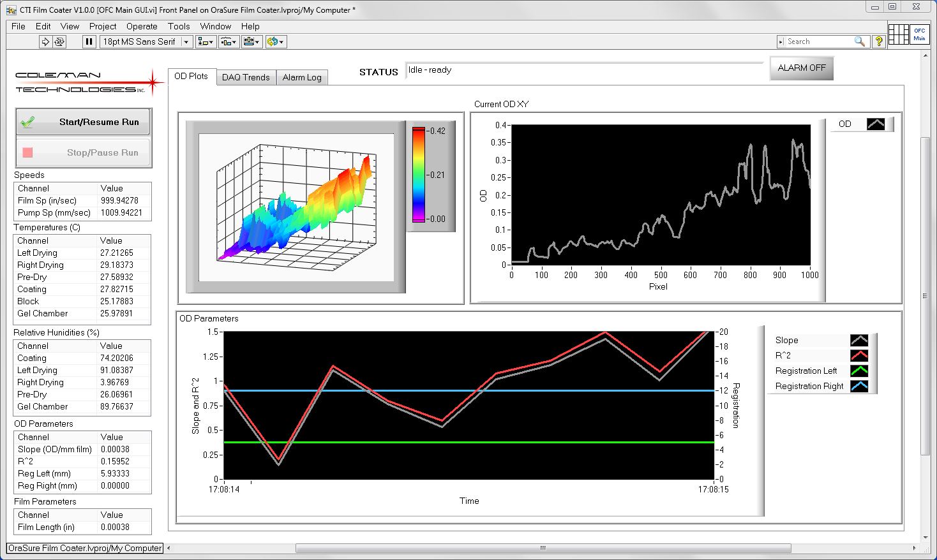Click the Pause execution icon

(x=89, y=41)
